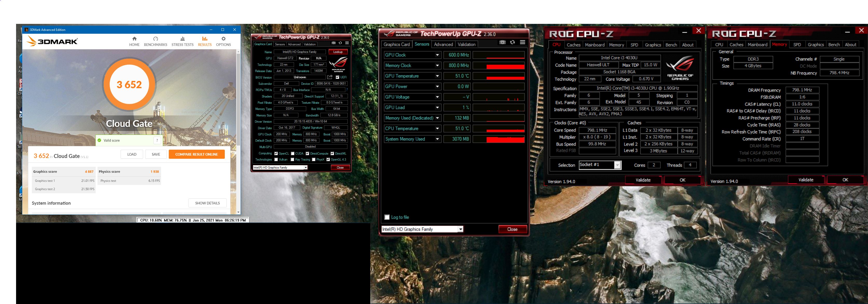Expand the GPU Temperature sensor dropdown
Screen dimensions: 868x304
click(x=437, y=76)
